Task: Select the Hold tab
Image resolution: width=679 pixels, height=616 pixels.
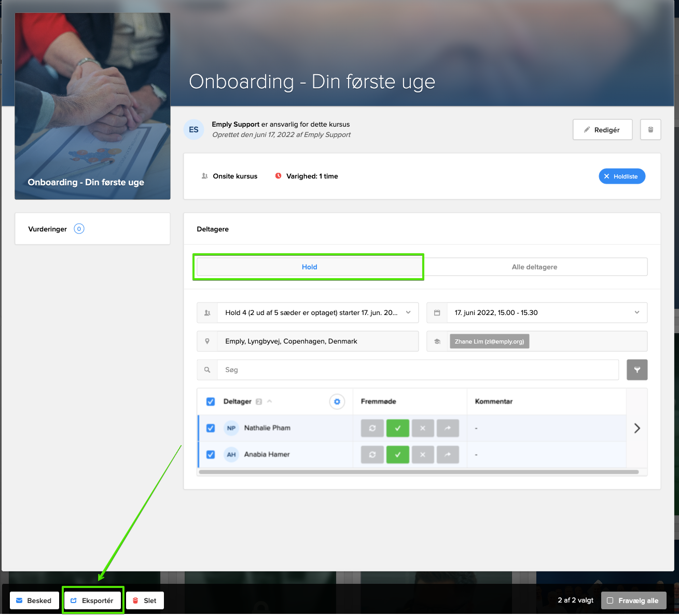Action: [310, 267]
